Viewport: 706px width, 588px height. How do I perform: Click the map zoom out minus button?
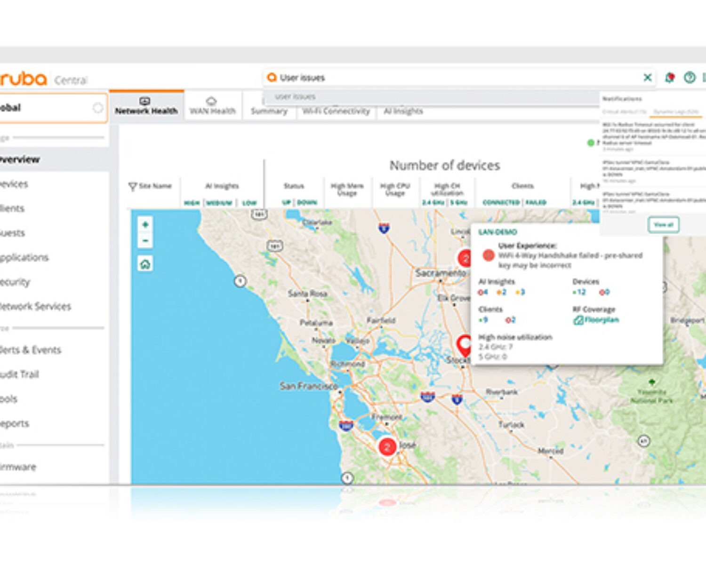145,241
